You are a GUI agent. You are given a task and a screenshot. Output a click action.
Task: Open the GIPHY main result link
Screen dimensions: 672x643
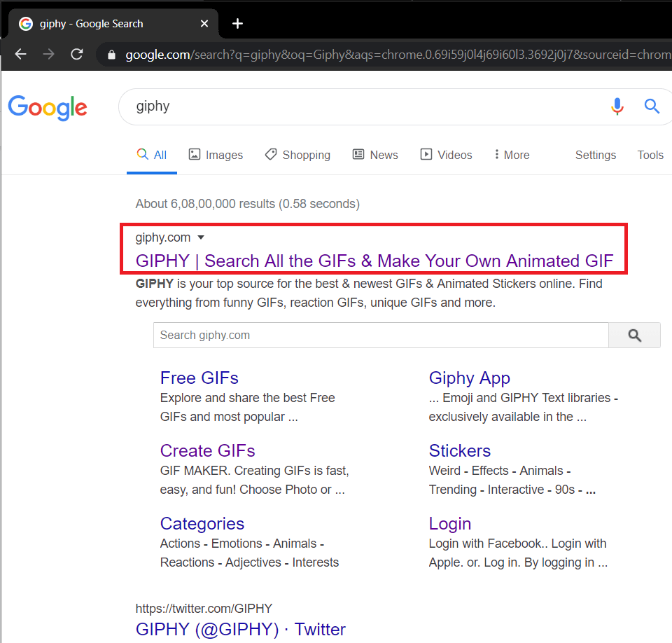(374, 261)
